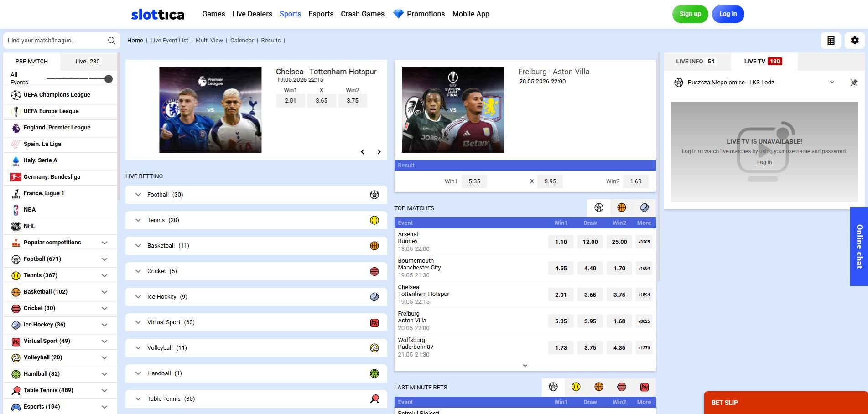The height and width of the screenshot is (414, 868).
Task: Click the cricket ball icon in Live Betting Cricket row
Action: [x=374, y=271]
